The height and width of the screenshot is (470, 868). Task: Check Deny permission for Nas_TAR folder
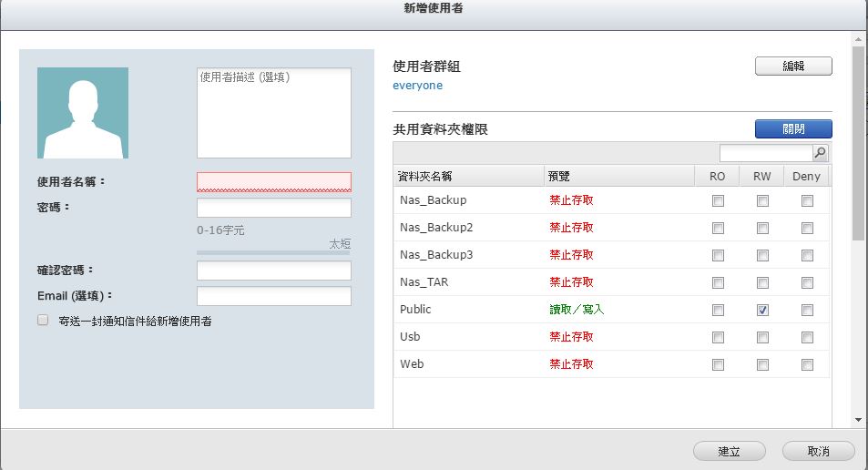coord(807,282)
